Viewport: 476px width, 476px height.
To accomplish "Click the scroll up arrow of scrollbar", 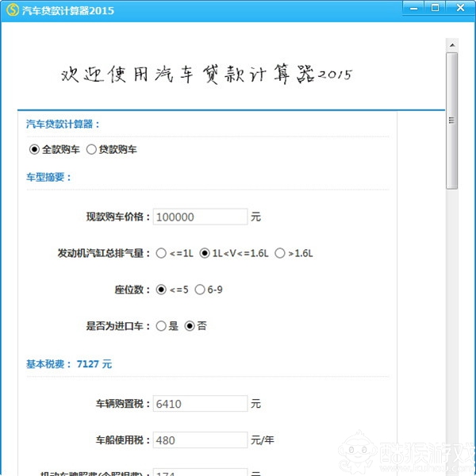I will point(452,45).
